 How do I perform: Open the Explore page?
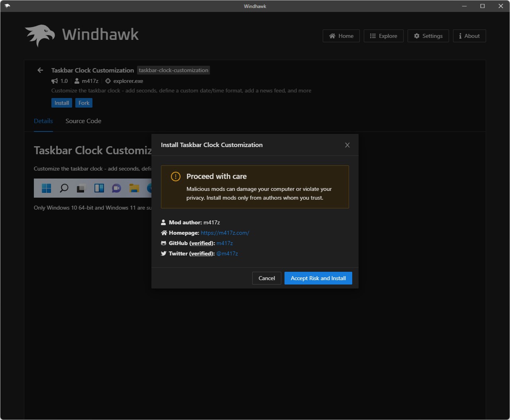(383, 36)
